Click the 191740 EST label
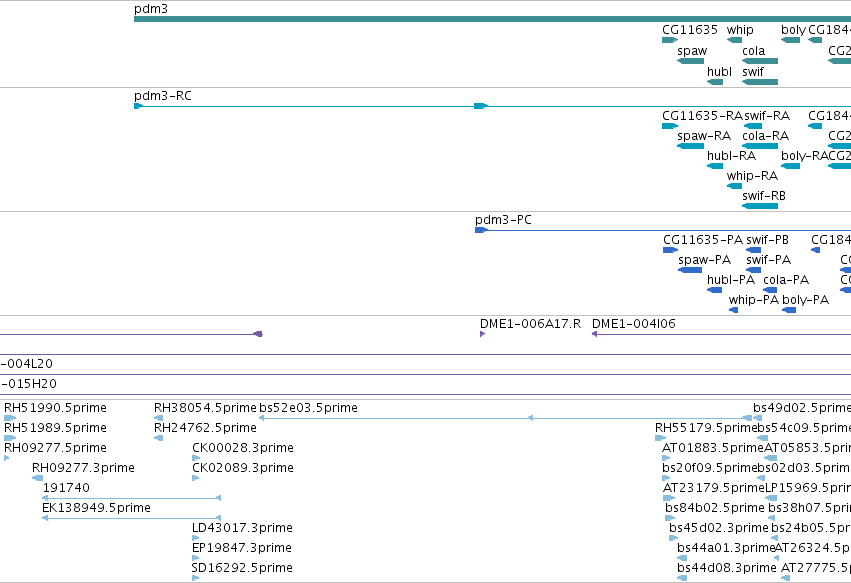851x583 pixels. point(66,488)
